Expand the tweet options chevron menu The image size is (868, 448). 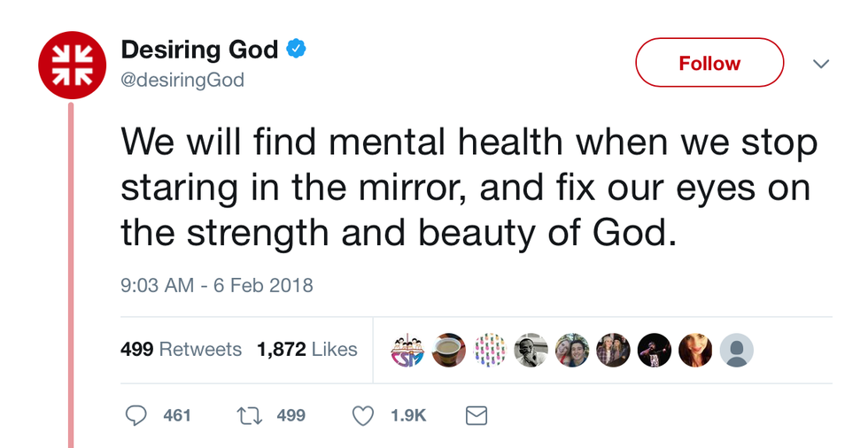[x=821, y=64]
